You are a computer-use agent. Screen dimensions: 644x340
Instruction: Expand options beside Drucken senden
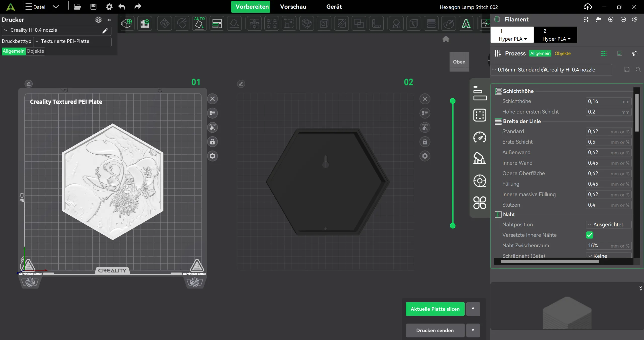(473, 330)
